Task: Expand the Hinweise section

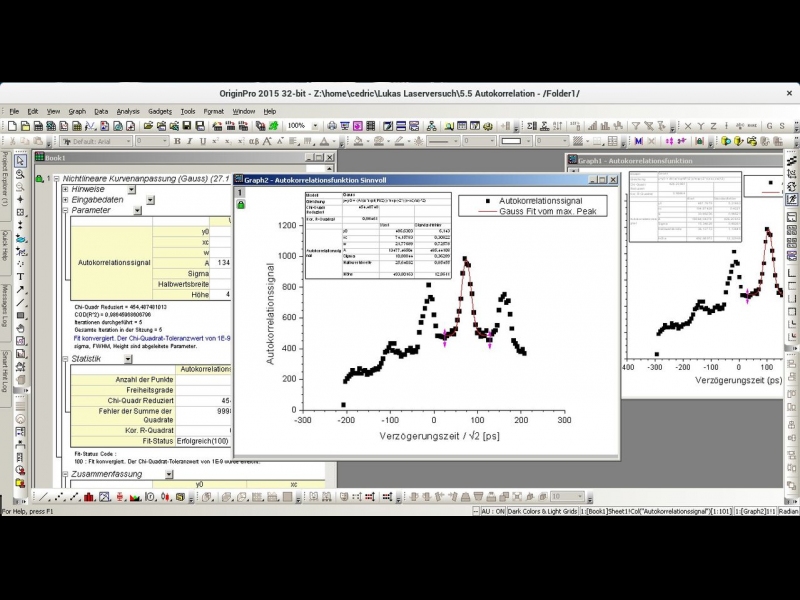Action: click(65, 189)
